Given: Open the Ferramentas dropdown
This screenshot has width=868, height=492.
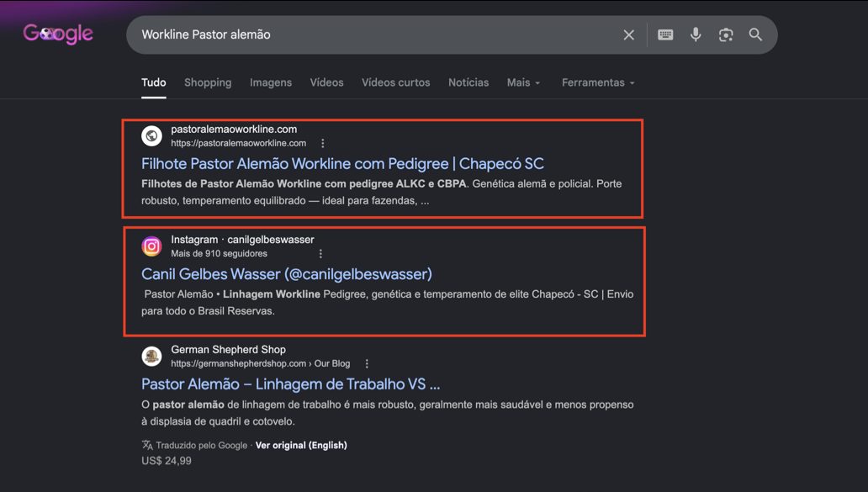Looking at the screenshot, I should (598, 82).
